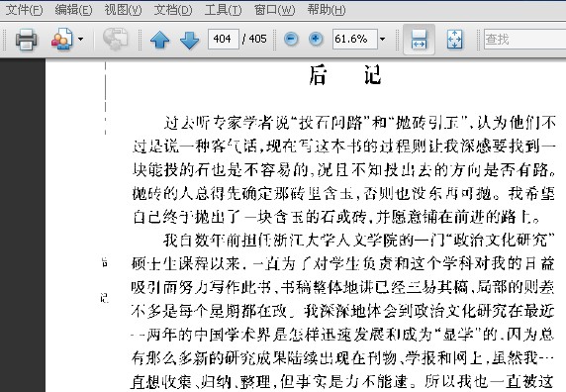Open the 文档(D) menu
The width and height of the screenshot is (566, 392).
coord(173,10)
